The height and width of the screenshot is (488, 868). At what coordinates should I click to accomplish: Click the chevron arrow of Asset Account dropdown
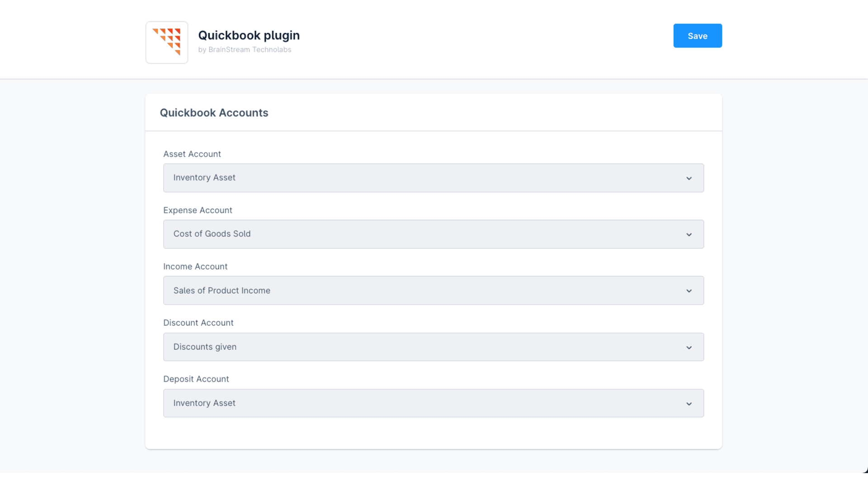[689, 178]
